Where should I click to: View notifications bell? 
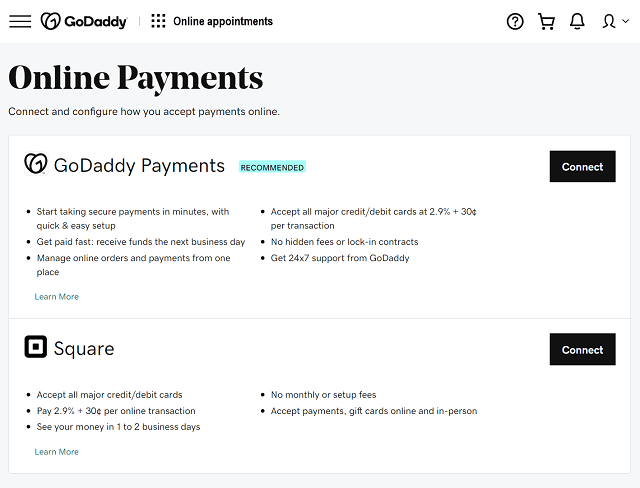[x=577, y=21]
